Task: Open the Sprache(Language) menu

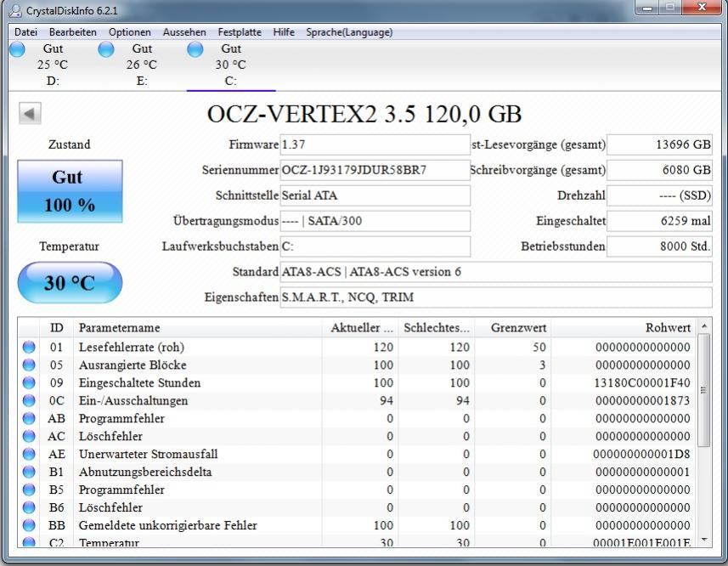Action: pos(349,32)
